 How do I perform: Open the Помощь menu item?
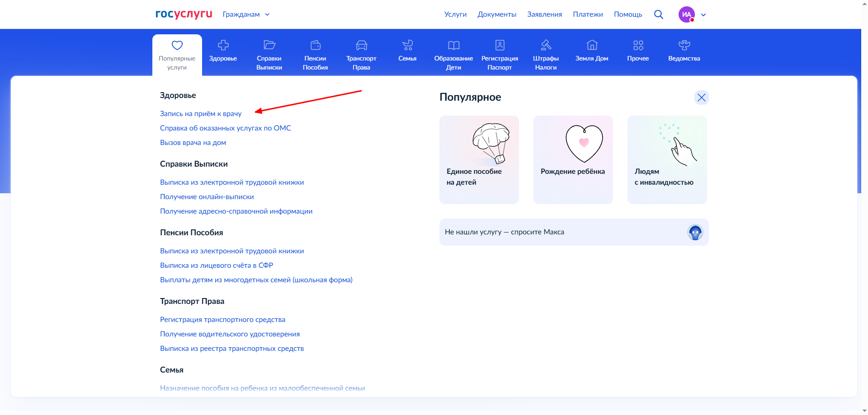click(628, 14)
